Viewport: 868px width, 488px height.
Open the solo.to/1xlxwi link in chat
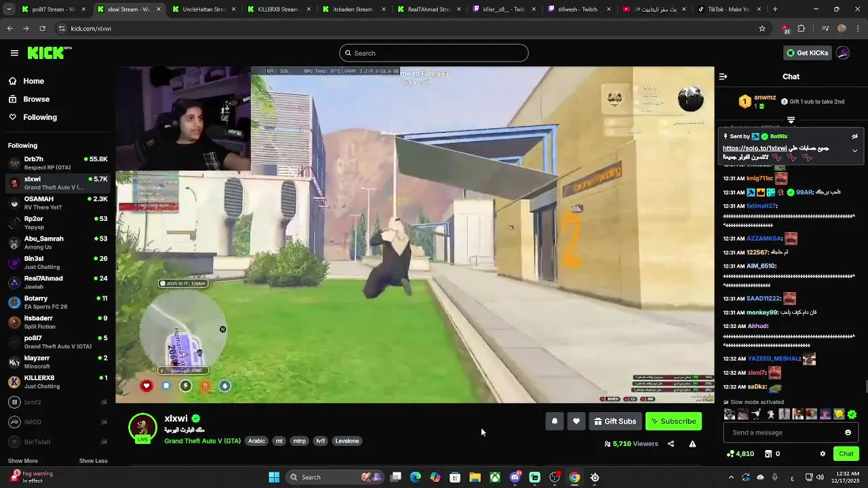click(755, 148)
